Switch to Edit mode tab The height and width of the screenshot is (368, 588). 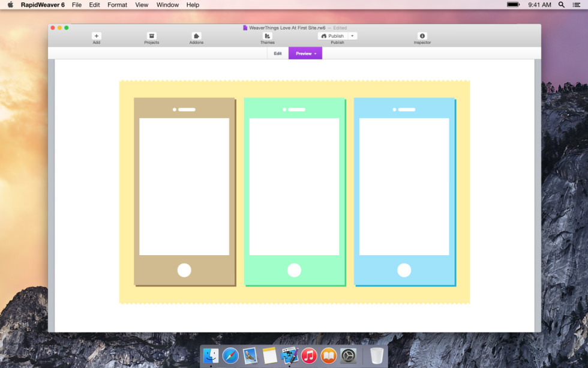pyautogui.click(x=278, y=53)
